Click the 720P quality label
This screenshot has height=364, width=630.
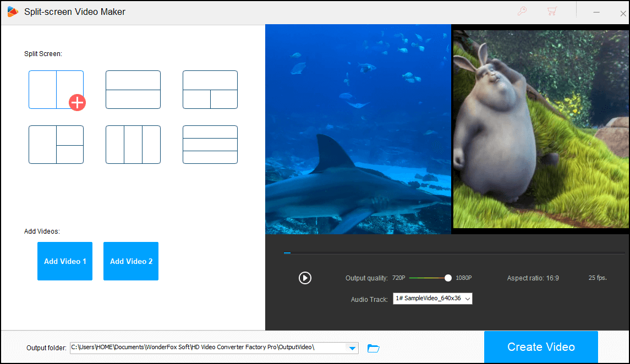pyautogui.click(x=398, y=278)
